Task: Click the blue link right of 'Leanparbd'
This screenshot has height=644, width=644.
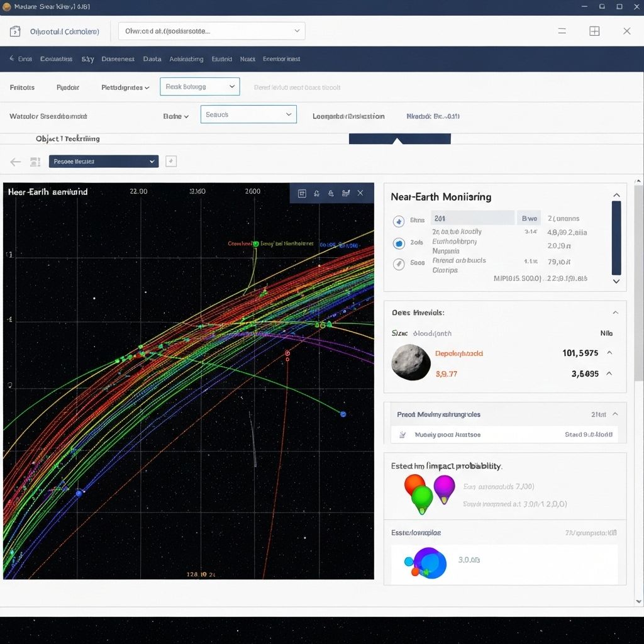Action: (x=433, y=116)
